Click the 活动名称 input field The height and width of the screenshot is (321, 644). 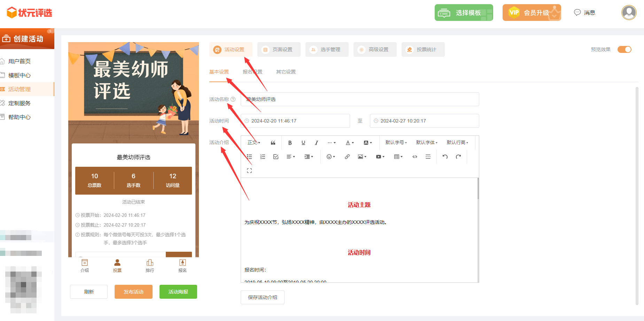click(360, 99)
